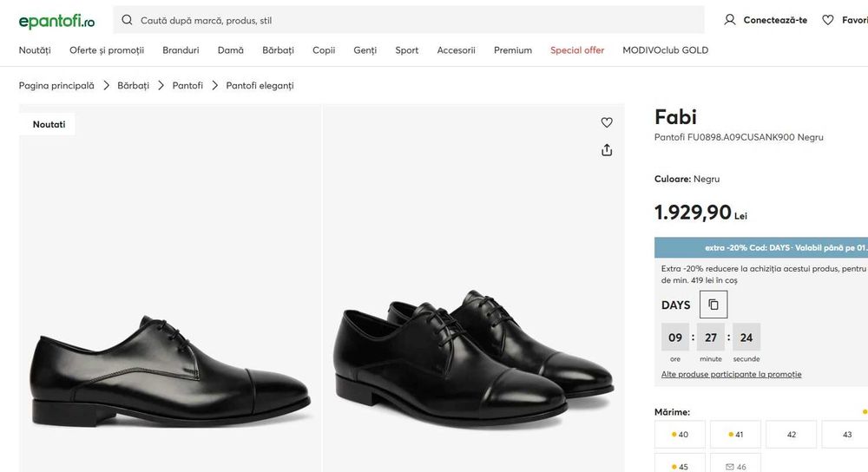Click the share icon on product image
The image size is (868, 472).
pos(607,150)
